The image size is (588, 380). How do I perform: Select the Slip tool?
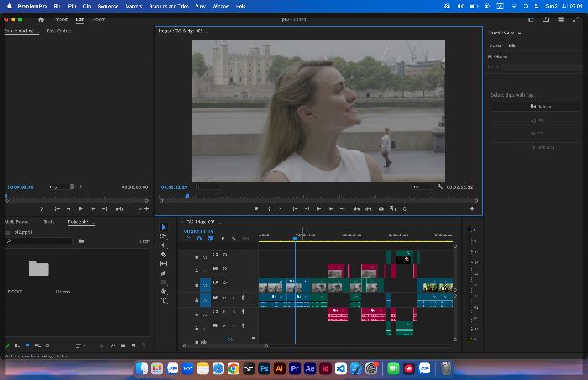(x=164, y=264)
